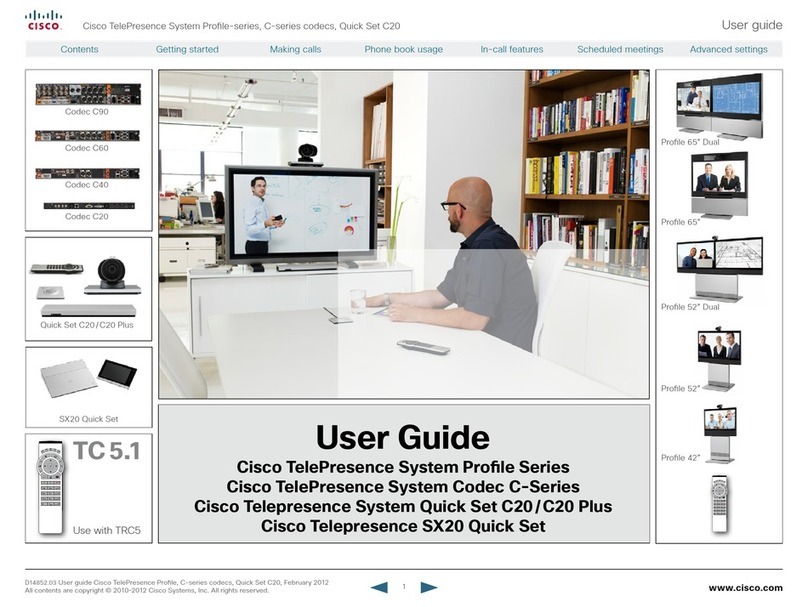The image size is (808, 607).
Task: Click 'Cisco Telepresence SX20 Quick Set' title line
Action: click(x=403, y=526)
